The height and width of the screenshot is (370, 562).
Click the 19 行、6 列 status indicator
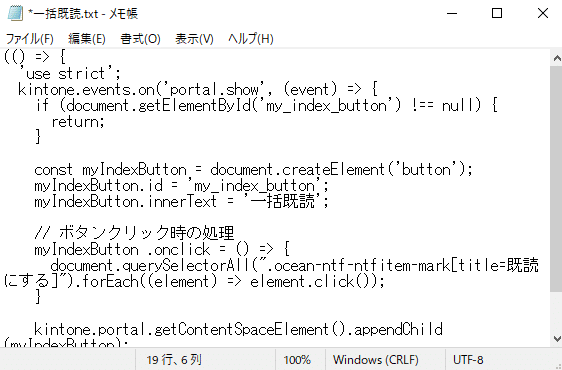(x=174, y=360)
